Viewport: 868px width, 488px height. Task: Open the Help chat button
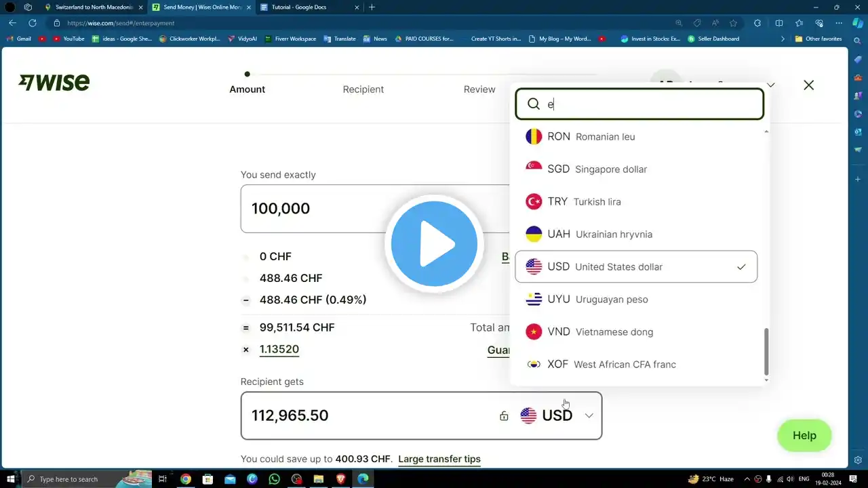pyautogui.click(x=804, y=435)
